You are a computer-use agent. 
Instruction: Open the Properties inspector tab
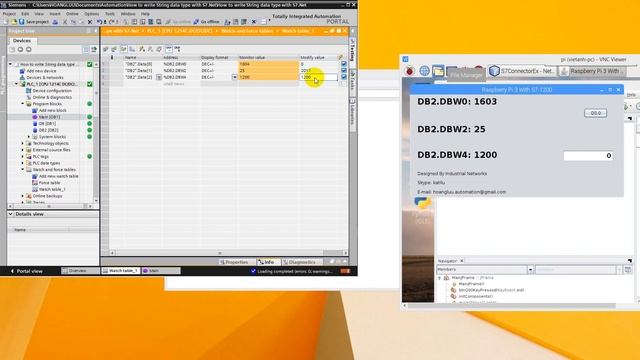point(234,262)
